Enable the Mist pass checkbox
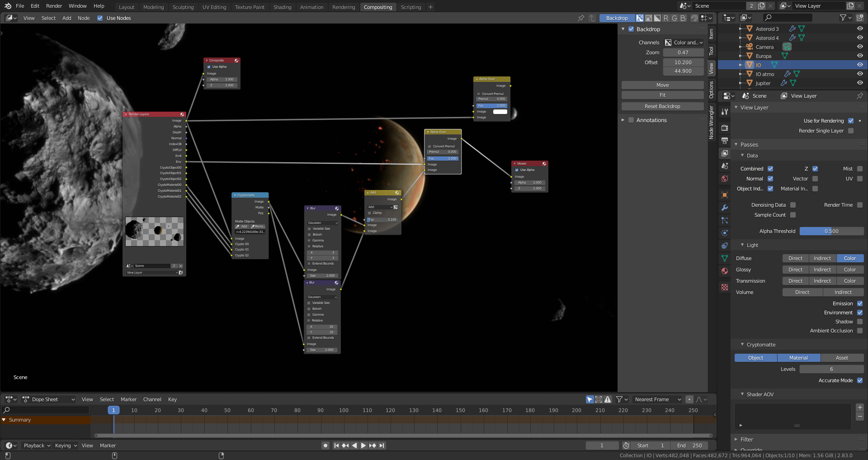The image size is (868, 460). 860,169
